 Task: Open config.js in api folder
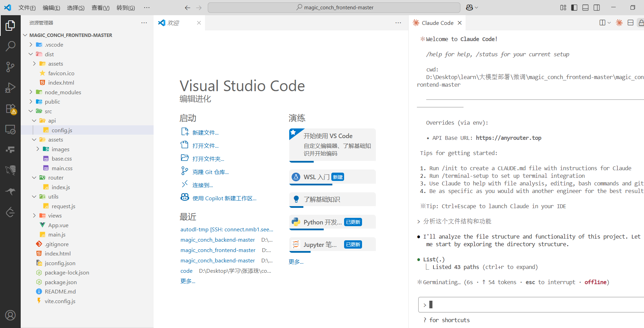click(62, 130)
